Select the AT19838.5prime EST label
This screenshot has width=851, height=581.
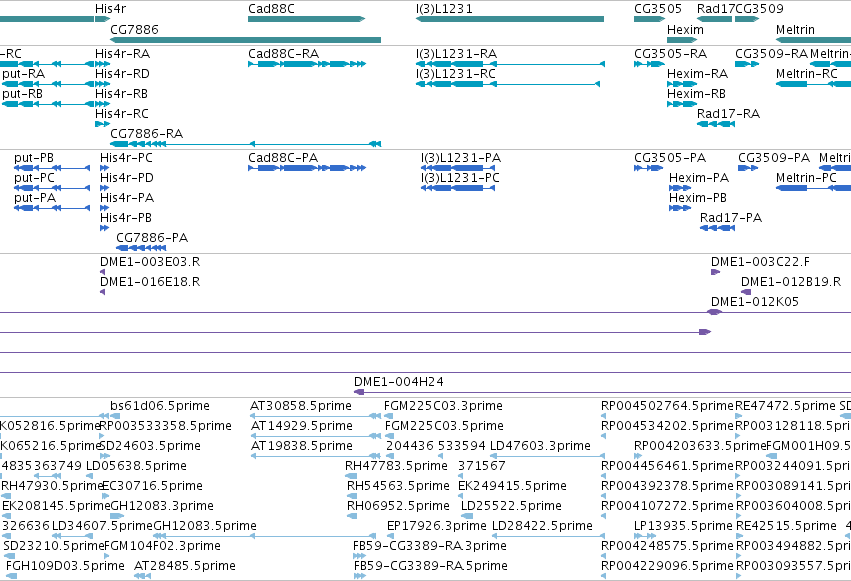[x=302, y=446]
